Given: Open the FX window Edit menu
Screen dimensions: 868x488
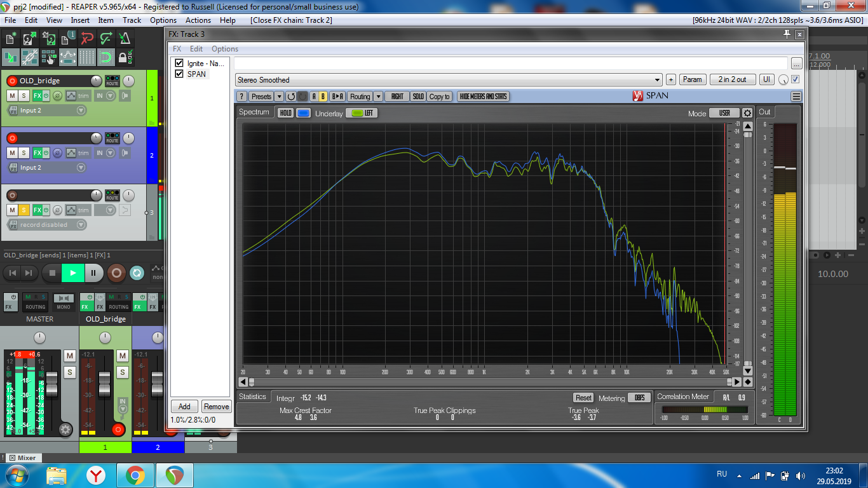Looking at the screenshot, I should pyautogui.click(x=196, y=49).
